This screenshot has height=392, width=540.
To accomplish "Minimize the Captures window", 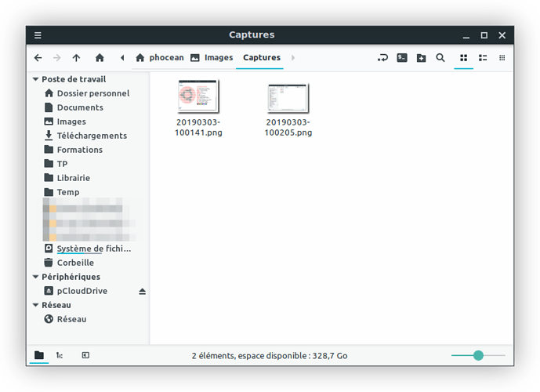I will (466, 35).
